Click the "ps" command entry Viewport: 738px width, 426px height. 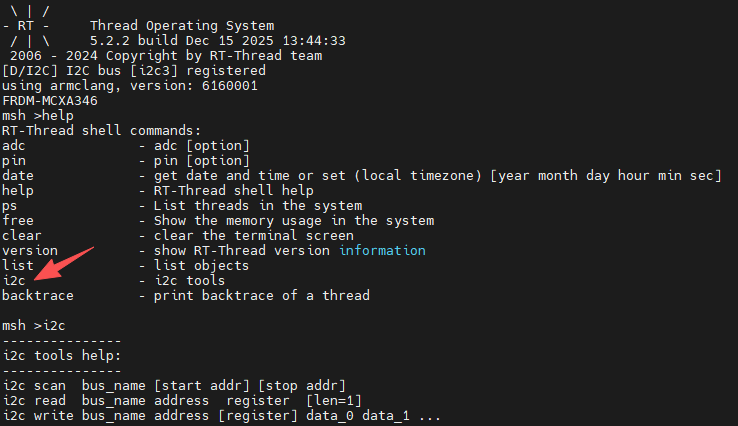pos(10,205)
